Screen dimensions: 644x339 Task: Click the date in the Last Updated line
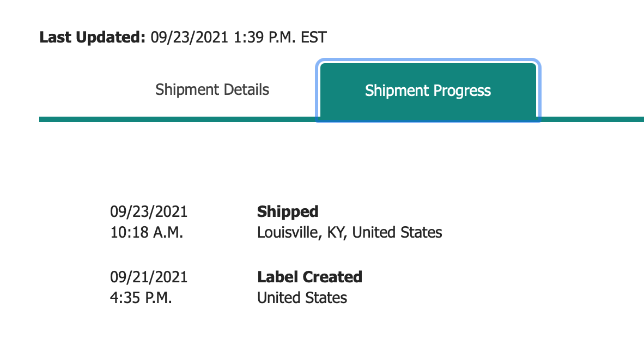[190, 38]
